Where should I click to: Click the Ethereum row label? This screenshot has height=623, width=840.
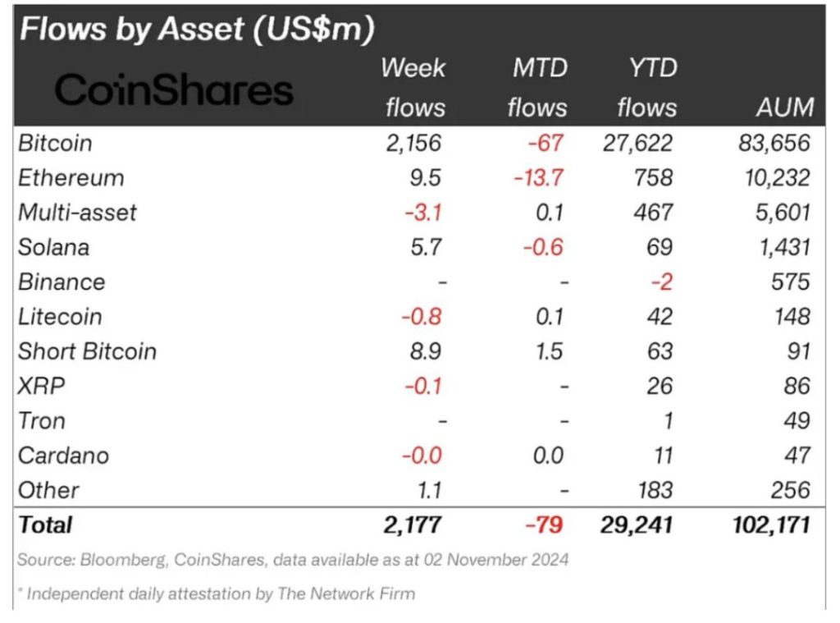71,177
